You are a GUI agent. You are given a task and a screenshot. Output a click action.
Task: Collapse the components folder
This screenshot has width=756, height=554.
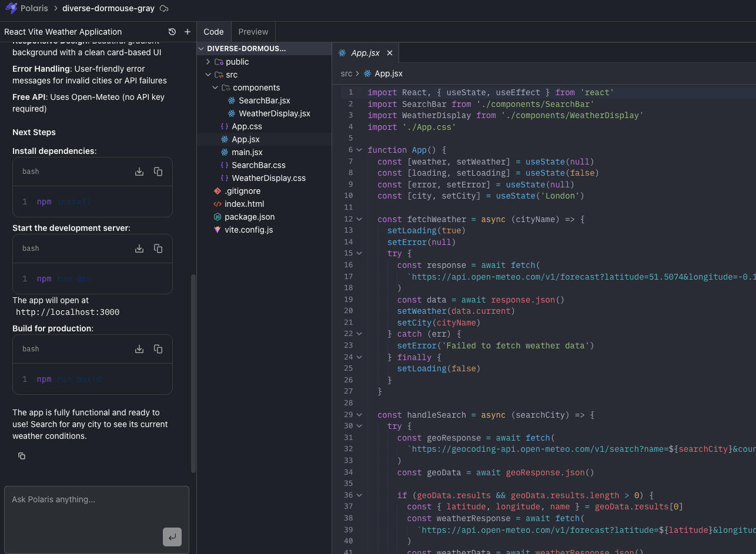click(x=215, y=88)
